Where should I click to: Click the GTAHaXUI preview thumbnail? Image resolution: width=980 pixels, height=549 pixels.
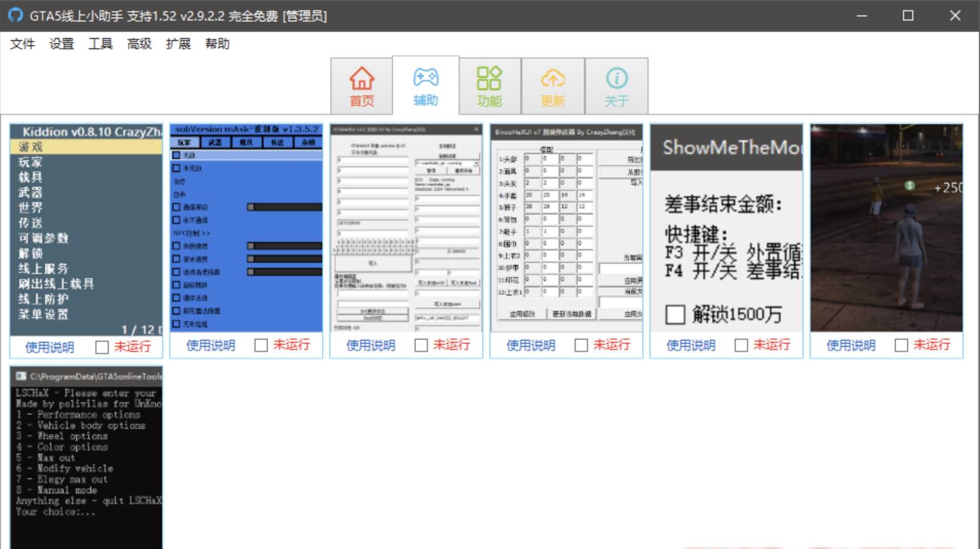point(406,228)
